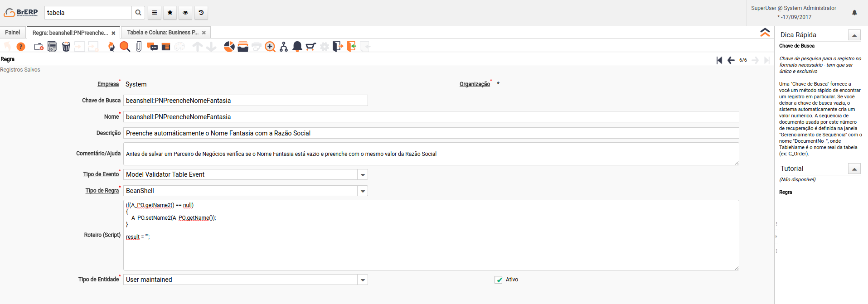868x304 pixels.
Task: Open Zoom Across magnifier-plus icon
Action: [270, 47]
